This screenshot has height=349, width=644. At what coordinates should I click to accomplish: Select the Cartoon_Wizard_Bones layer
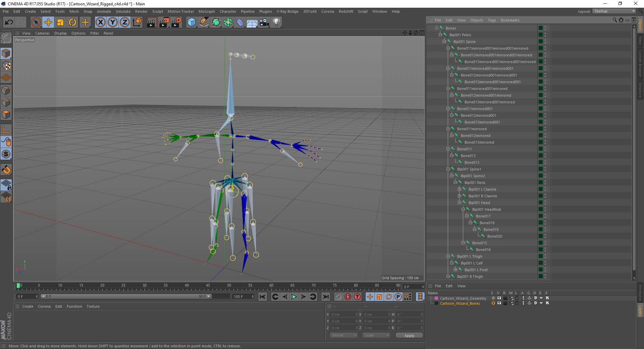460,303
